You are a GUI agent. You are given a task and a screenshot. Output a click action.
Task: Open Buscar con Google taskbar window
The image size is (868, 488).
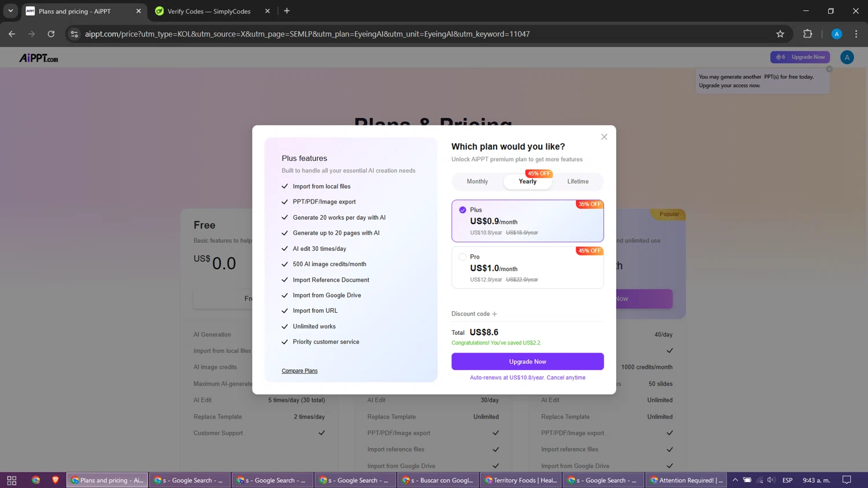(x=438, y=480)
